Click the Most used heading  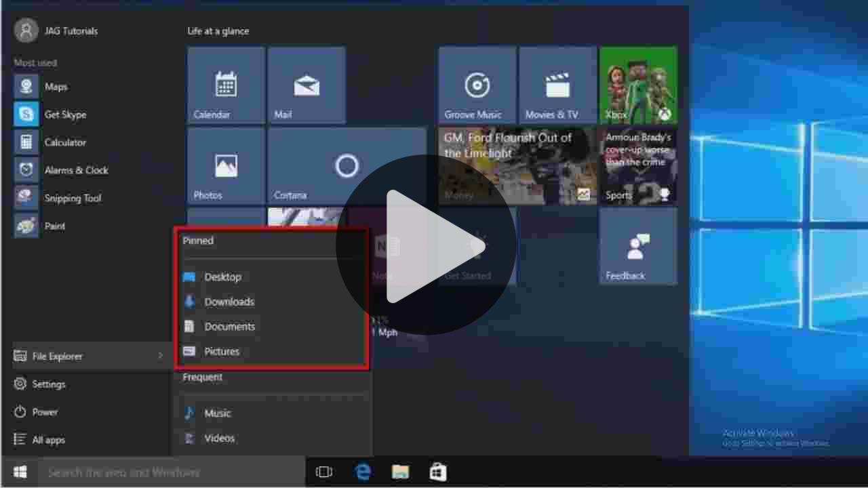(35, 62)
